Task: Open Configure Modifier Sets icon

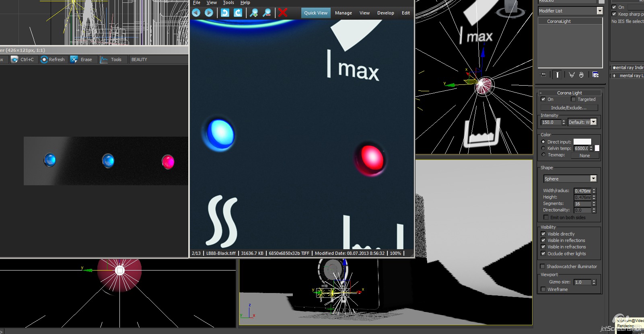Action: coord(596,75)
